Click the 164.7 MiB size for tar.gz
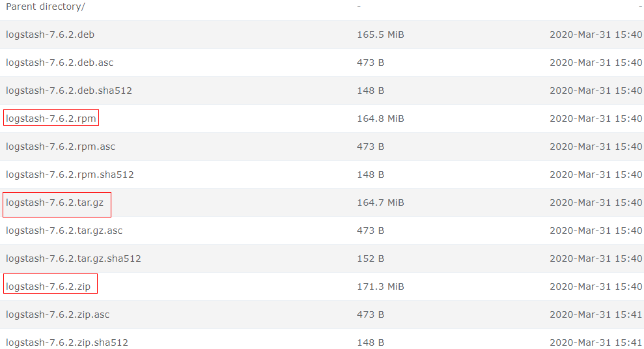This screenshot has height=349, width=644. pos(380,202)
